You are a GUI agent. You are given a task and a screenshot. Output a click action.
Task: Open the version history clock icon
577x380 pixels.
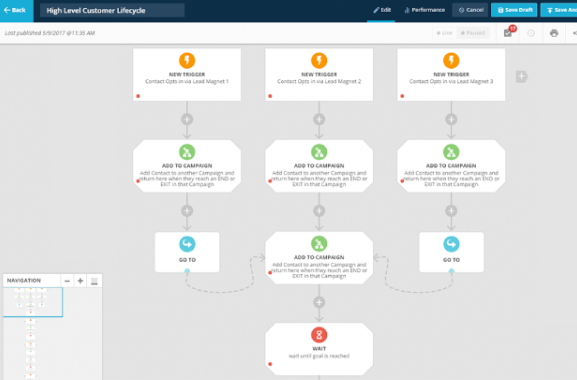[531, 33]
